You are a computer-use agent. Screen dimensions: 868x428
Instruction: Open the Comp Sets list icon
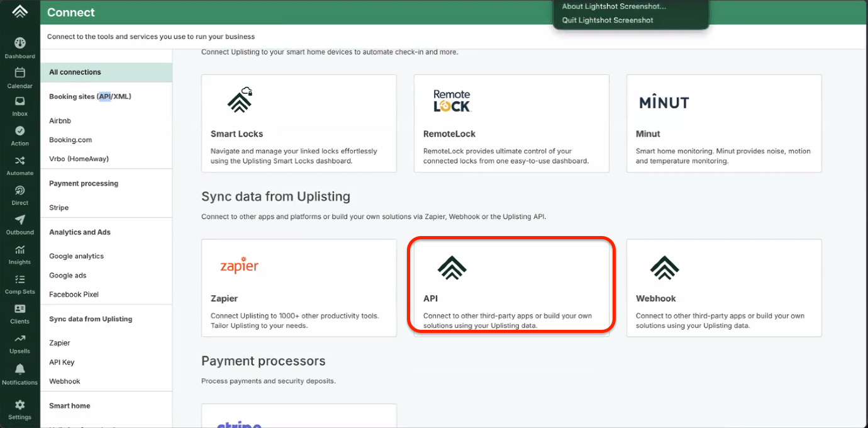(20, 279)
